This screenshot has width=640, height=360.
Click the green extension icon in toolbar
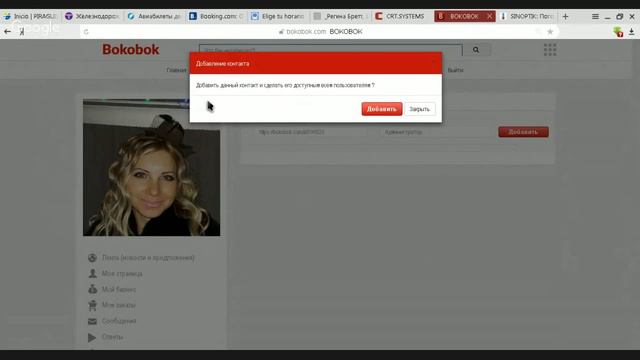618,32
